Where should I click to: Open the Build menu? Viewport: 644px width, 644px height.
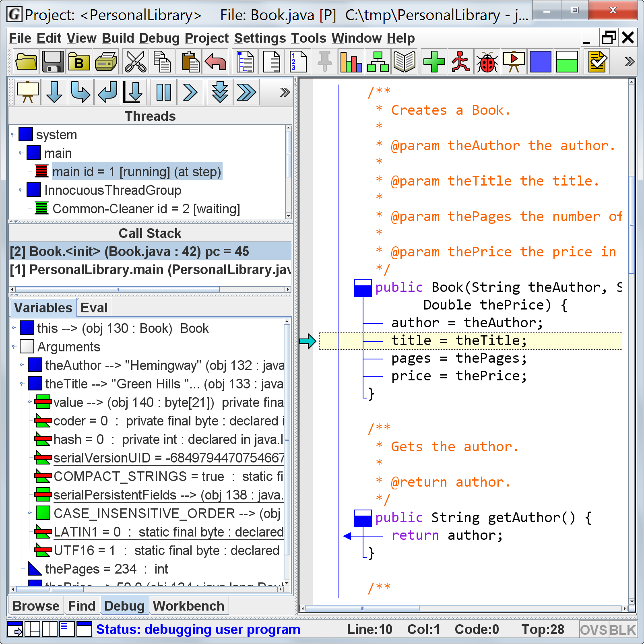118,38
